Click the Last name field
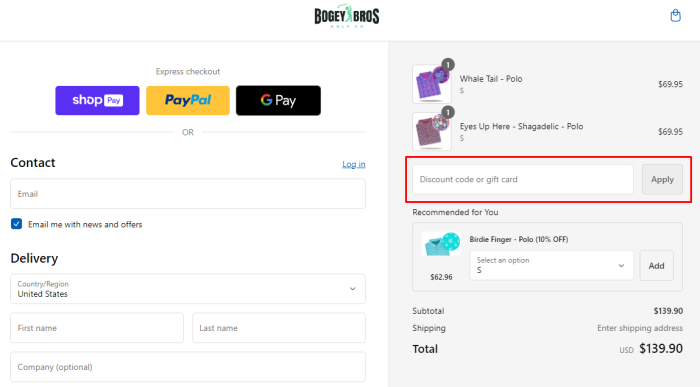Viewport: 700px width, 387px height. [x=279, y=328]
